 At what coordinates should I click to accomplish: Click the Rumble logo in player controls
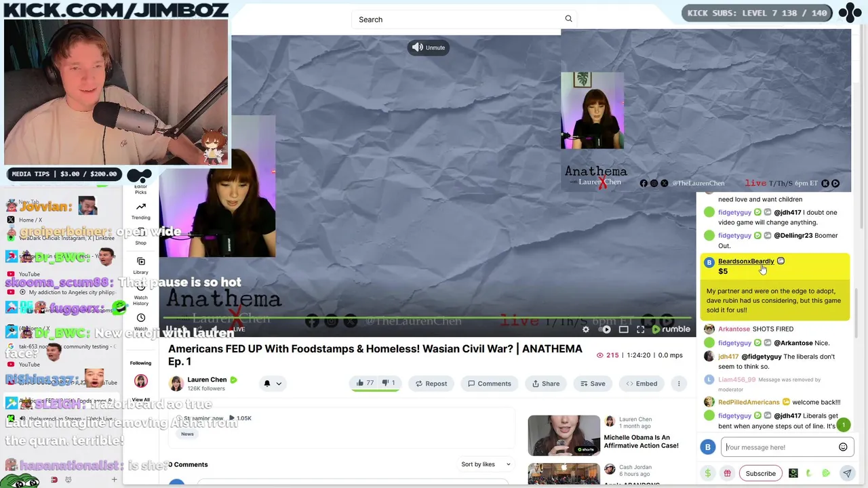pos(671,329)
